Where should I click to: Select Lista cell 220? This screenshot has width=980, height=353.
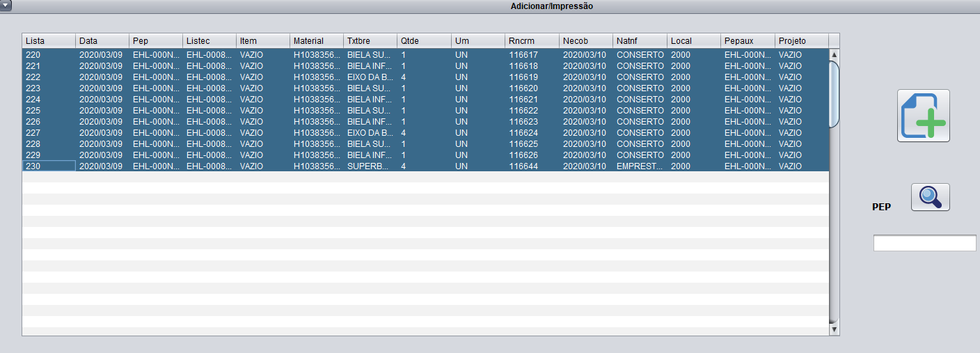coord(49,54)
